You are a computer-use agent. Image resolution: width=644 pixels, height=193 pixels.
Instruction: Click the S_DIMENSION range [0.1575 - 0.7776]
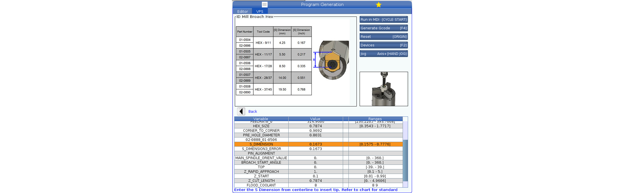point(375,144)
